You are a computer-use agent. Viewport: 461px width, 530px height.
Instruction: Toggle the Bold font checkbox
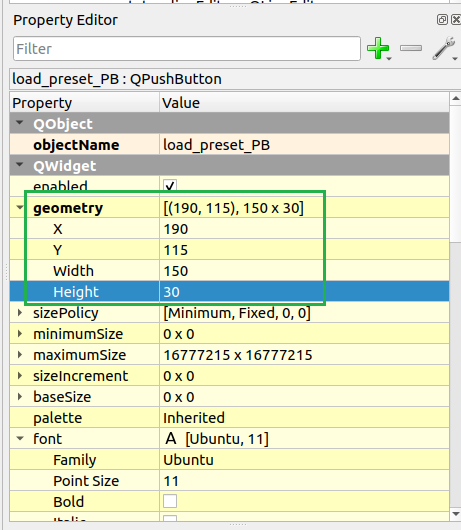tap(170, 501)
